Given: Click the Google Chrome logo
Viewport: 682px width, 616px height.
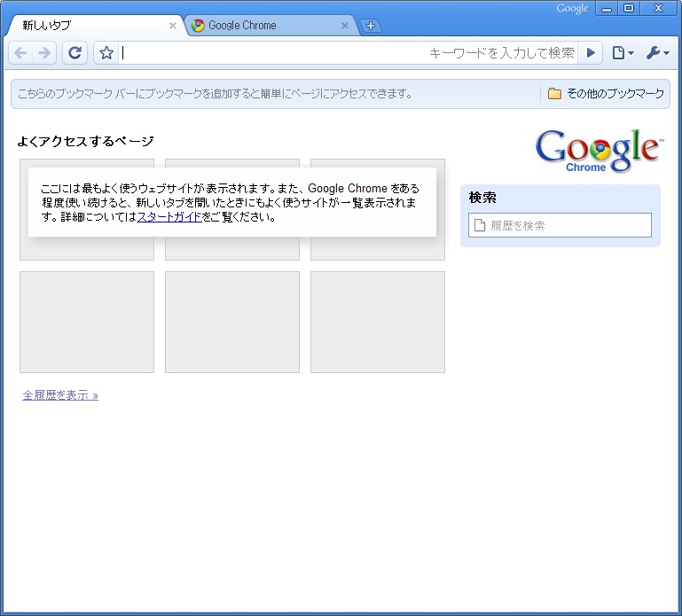Looking at the screenshot, I should pyautogui.click(x=600, y=152).
